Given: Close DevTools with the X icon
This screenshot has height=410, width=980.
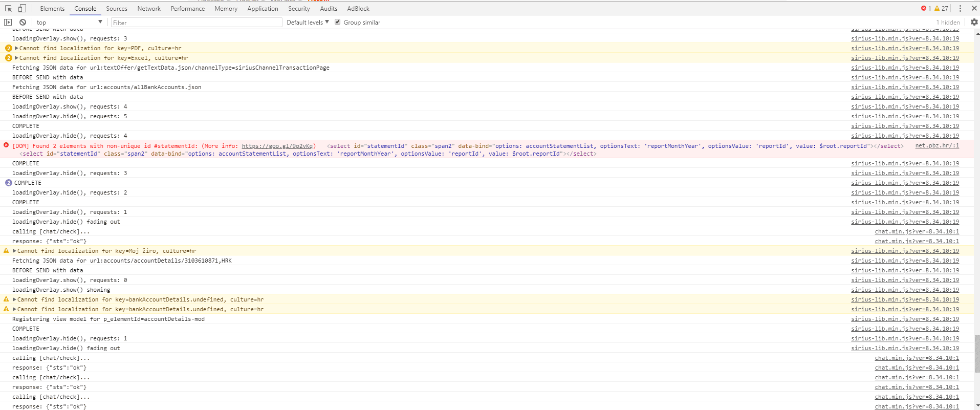Looking at the screenshot, I should (974, 9).
